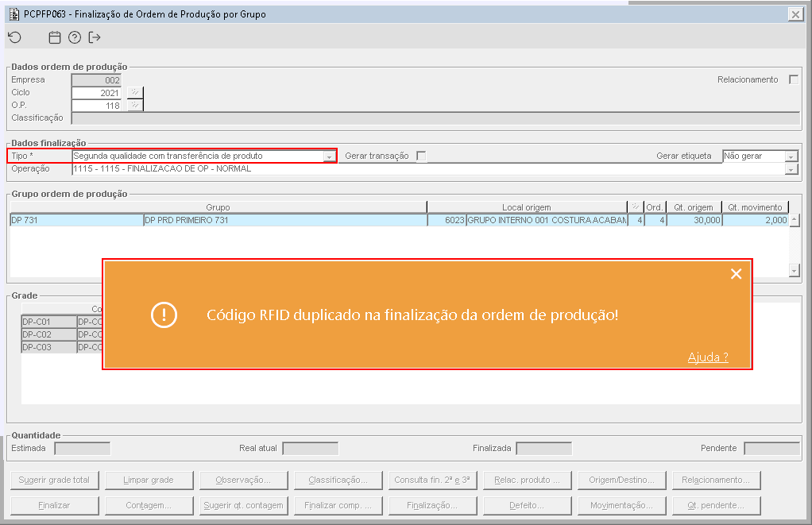Click the Relacionamento... button
This screenshot has width=812, height=525.
point(716,480)
